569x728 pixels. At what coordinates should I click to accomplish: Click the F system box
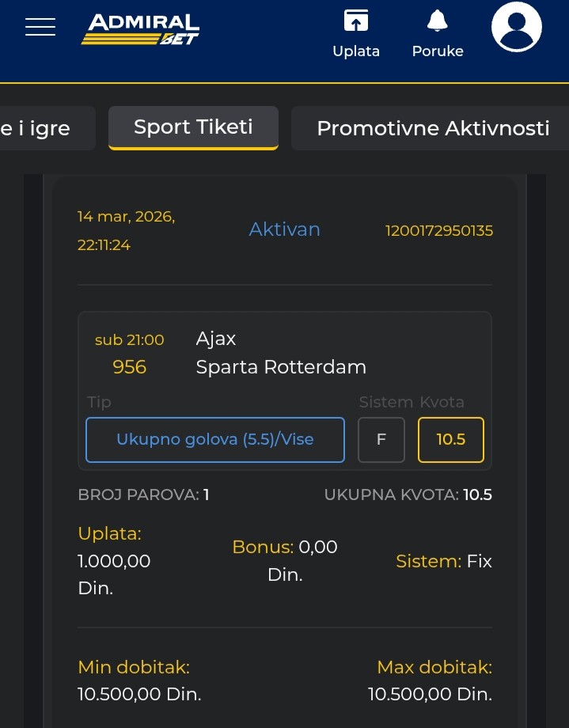381,439
